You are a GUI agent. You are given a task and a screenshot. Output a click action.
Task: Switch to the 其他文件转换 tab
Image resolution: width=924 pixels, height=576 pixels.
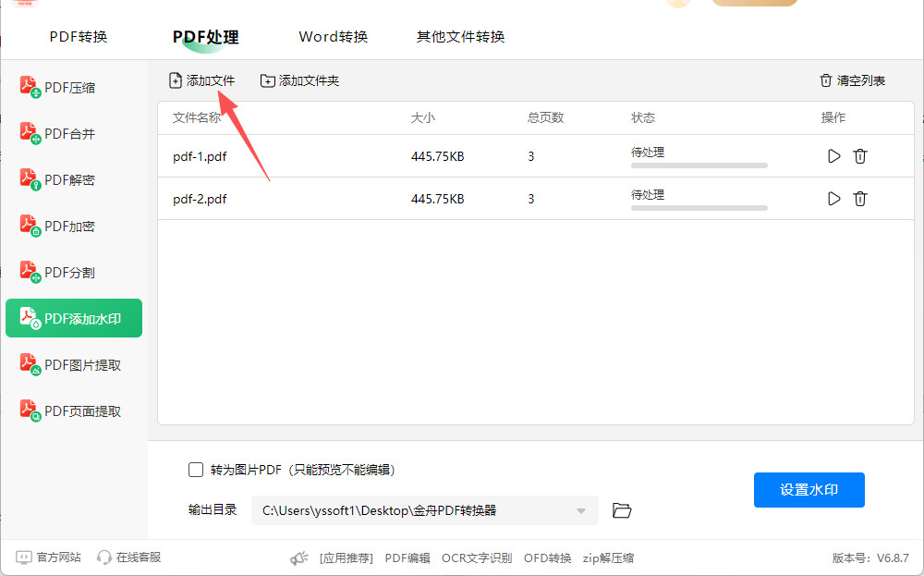(461, 37)
